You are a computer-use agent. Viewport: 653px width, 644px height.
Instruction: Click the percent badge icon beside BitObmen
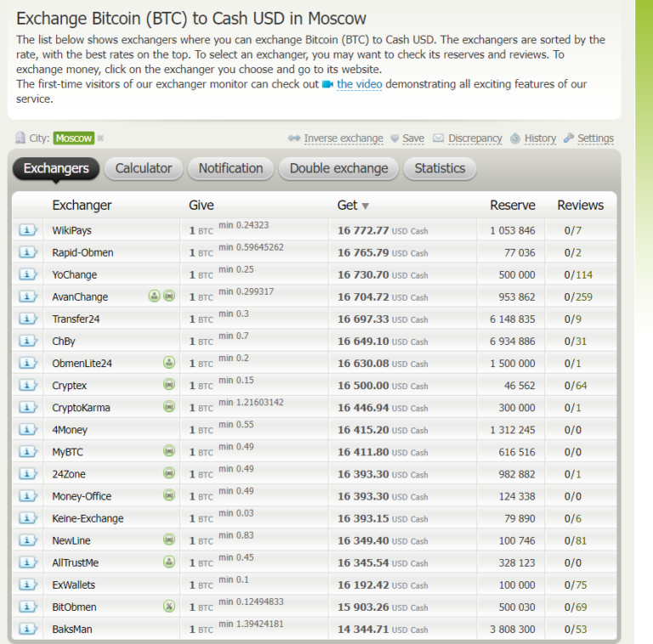click(169, 607)
